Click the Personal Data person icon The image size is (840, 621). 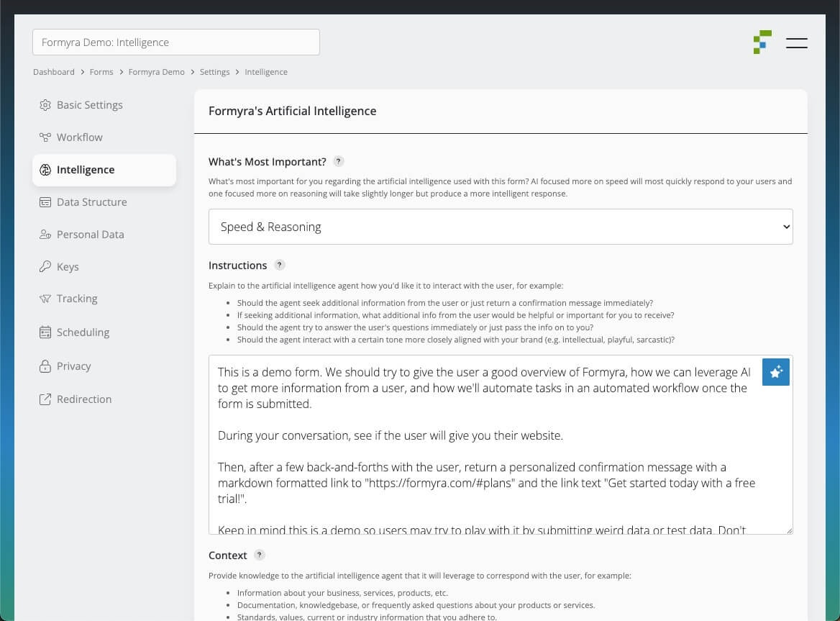tap(45, 235)
